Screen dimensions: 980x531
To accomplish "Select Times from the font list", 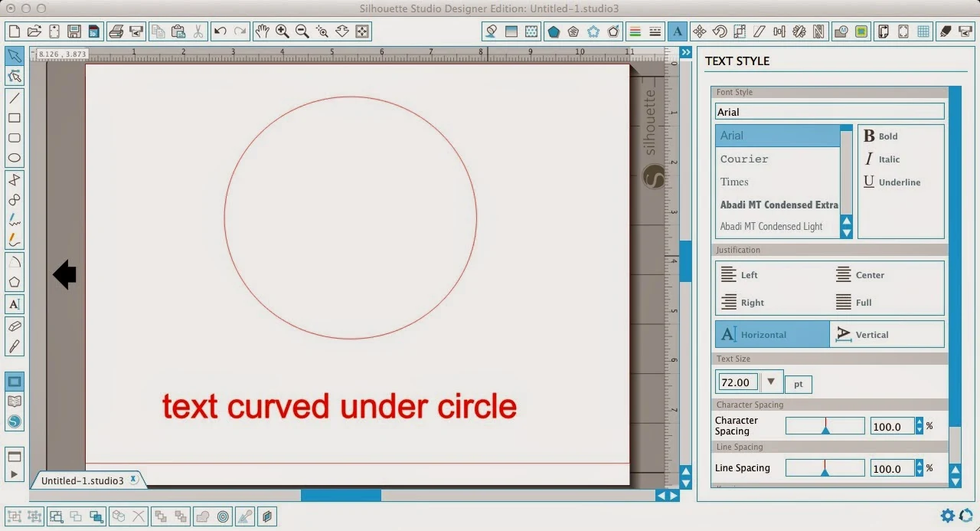I will [x=734, y=182].
